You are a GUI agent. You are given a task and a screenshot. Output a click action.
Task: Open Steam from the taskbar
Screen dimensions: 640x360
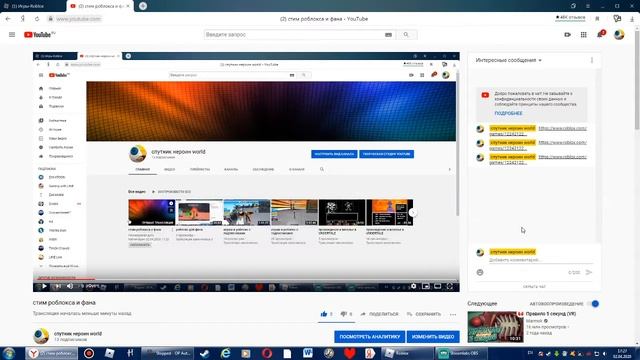204,353
